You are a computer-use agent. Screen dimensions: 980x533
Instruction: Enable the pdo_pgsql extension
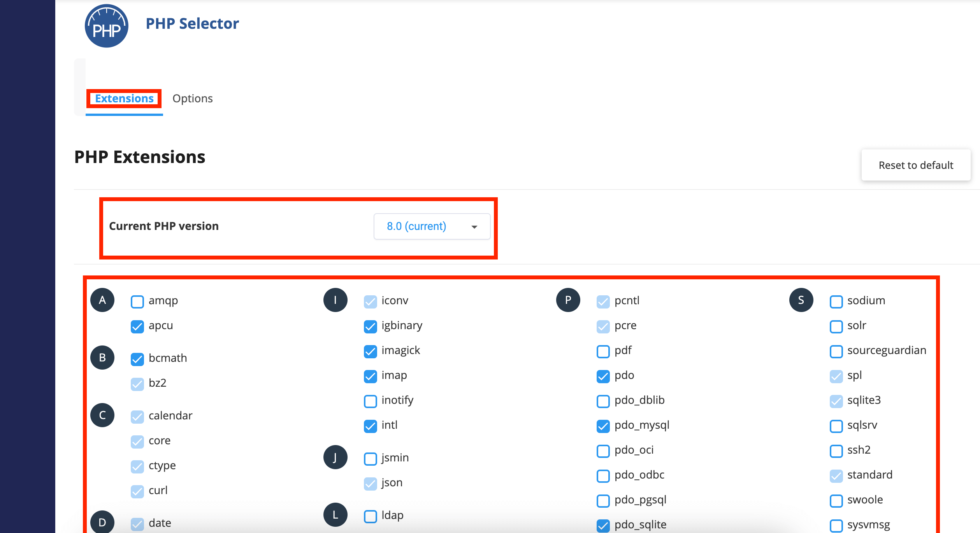click(x=603, y=501)
